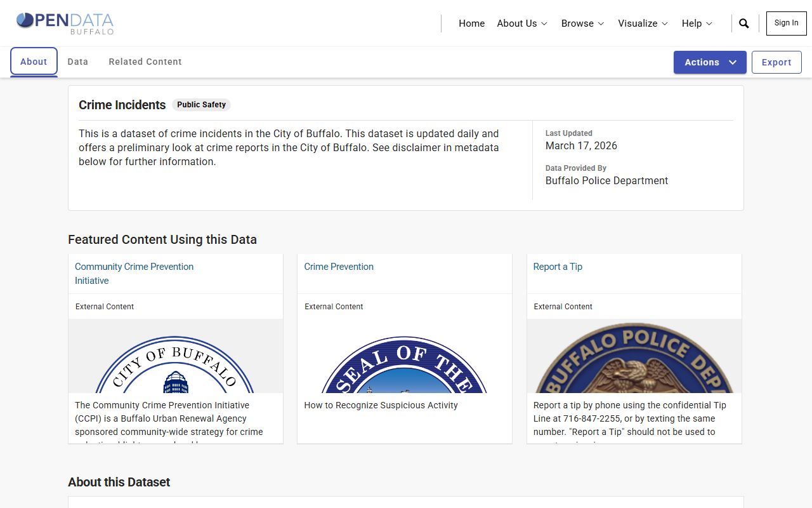The width and height of the screenshot is (812, 508).
Task: Click the Buffalo Police Department provider text
Action: pos(606,180)
